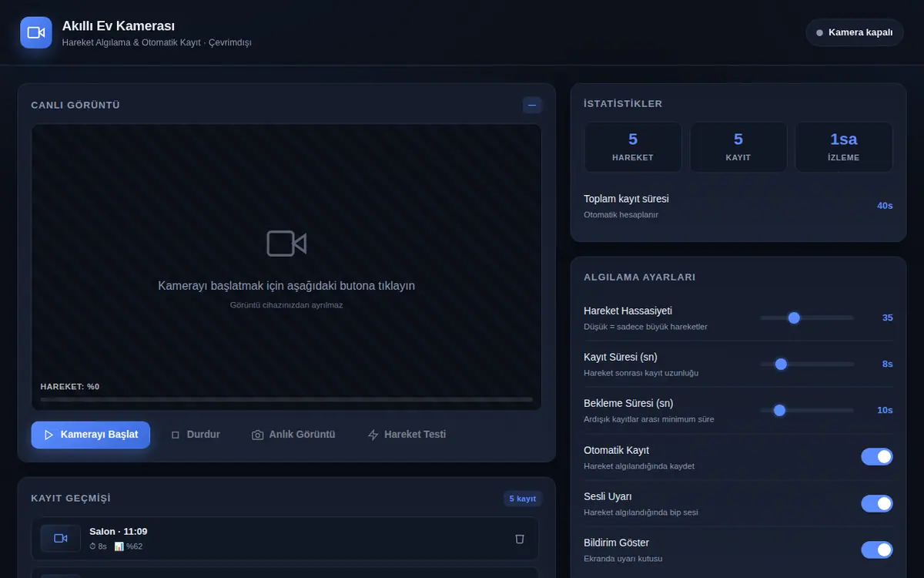
Task: Click the "ALGILAMA AYARLARI" section heading
Action: pos(639,277)
